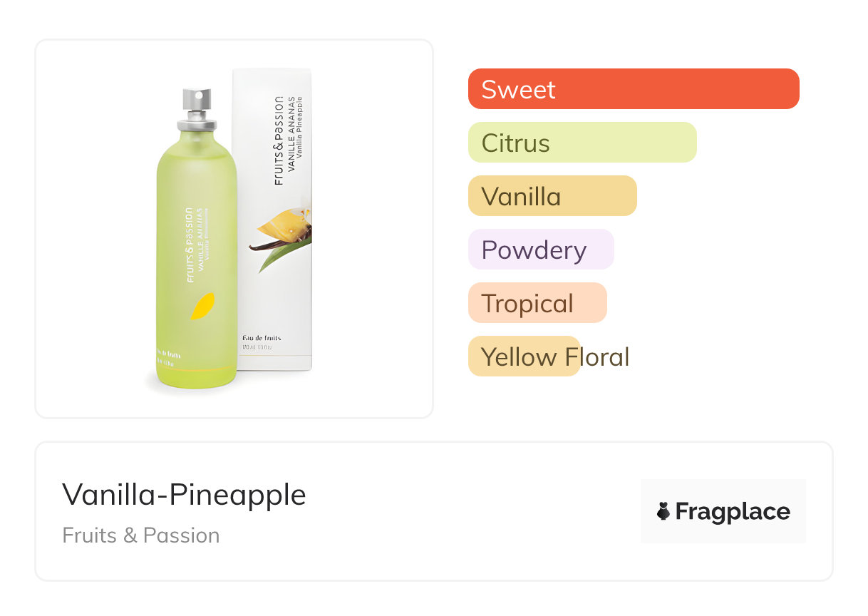Open the Vanilla-Pineapple perfume title
The height and width of the screenshot is (616, 868).
click(184, 494)
